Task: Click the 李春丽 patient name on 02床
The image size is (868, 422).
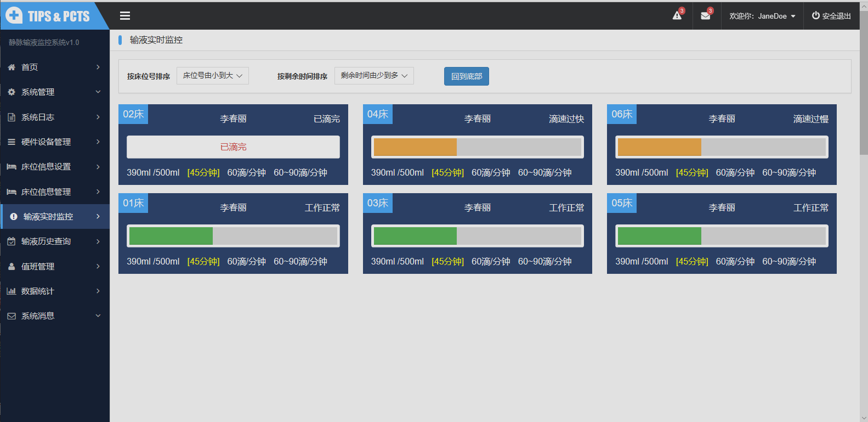Action: coord(233,119)
